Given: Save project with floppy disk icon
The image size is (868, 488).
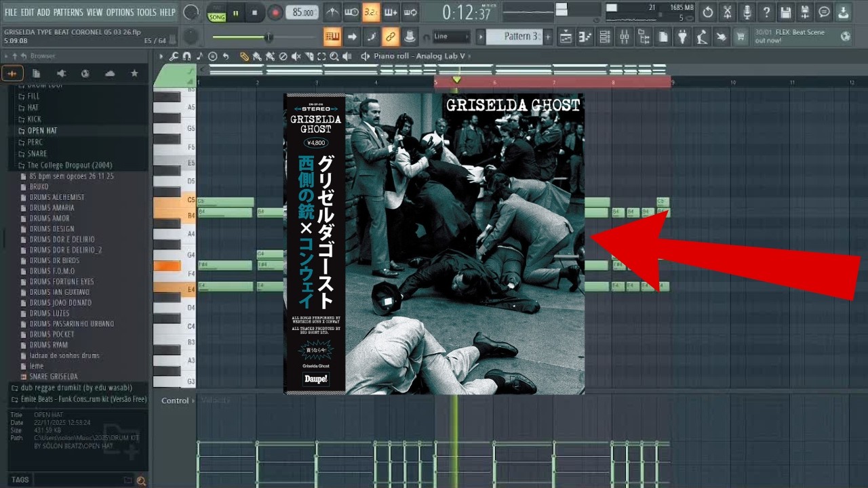Looking at the screenshot, I should click(785, 12).
